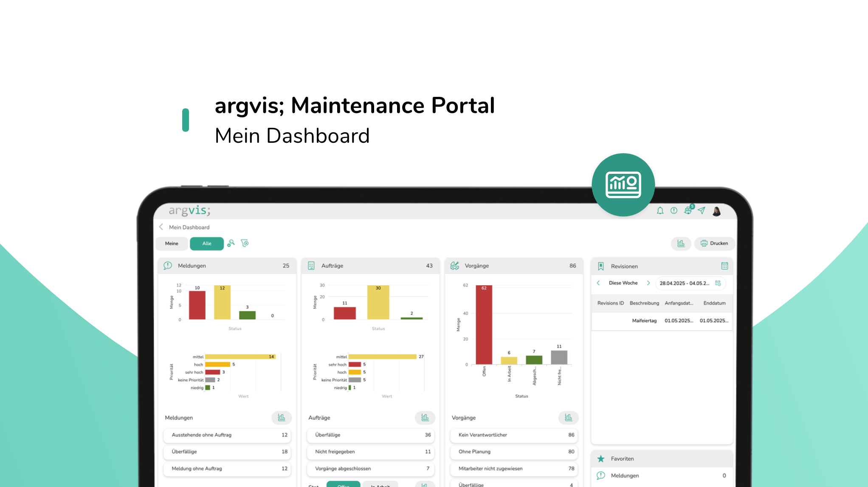
Task: Open the calendar icon in Revisionen header
Action: coord(724,266)
